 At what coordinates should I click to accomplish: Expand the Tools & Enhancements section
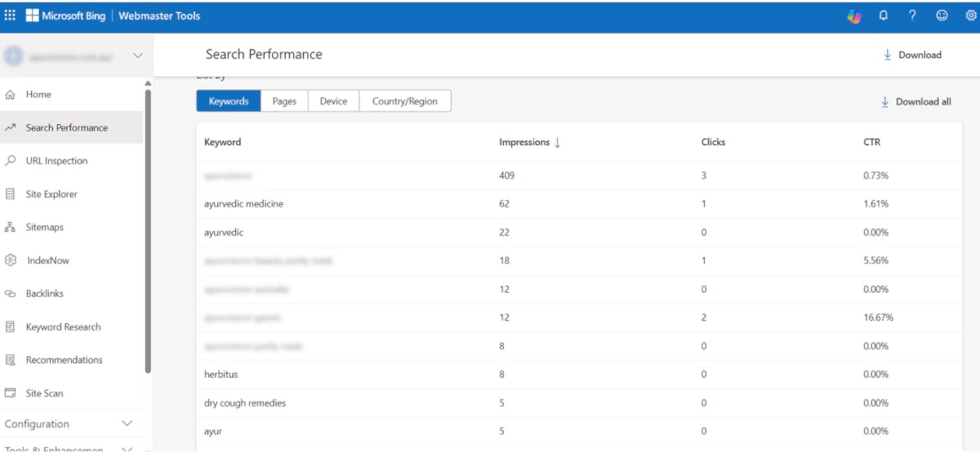point(127,449)
